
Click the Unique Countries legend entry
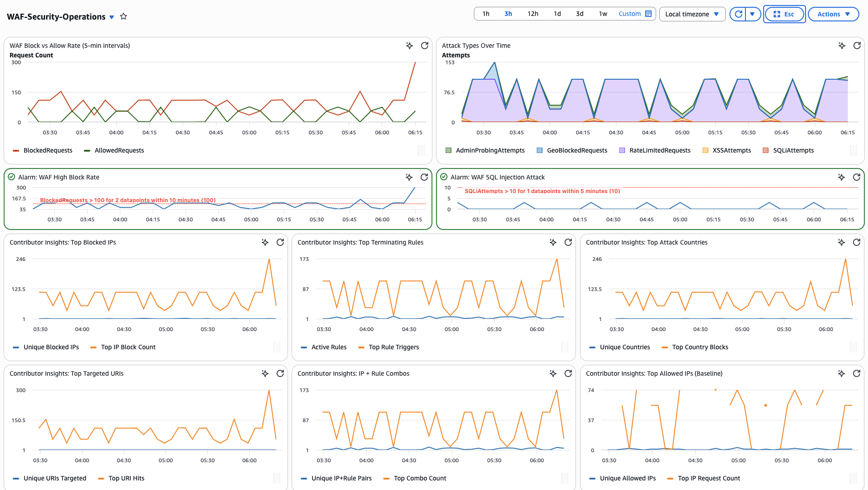tap(620, 347)
